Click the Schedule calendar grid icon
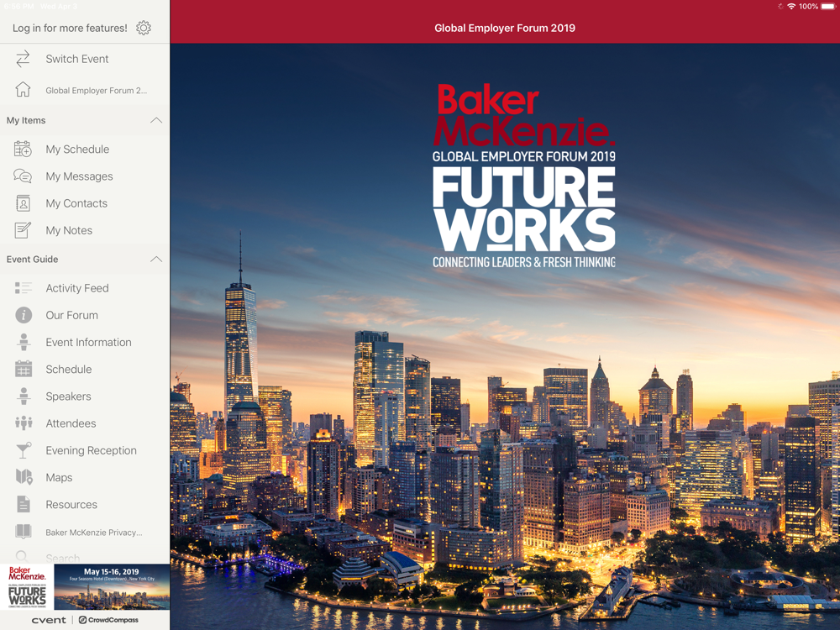Image resolution: width=840 pixels, height=630 pixels. [x=24, y=369]
